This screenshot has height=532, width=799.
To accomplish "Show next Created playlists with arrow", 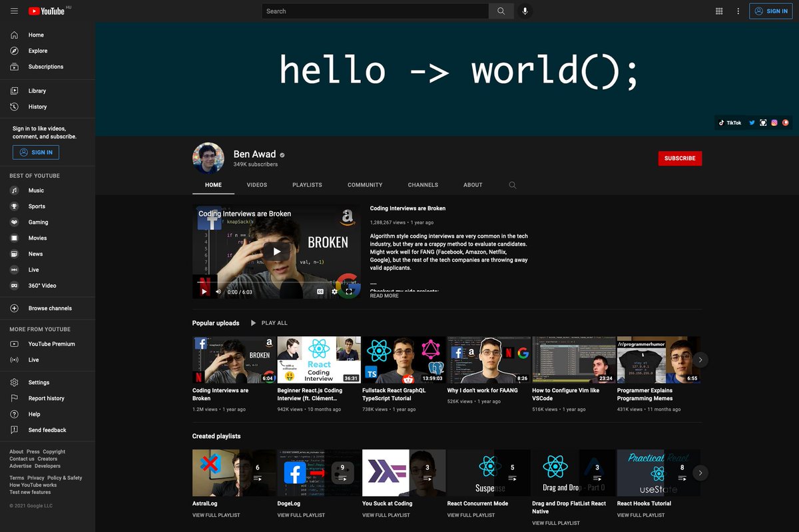I will 700,473.
